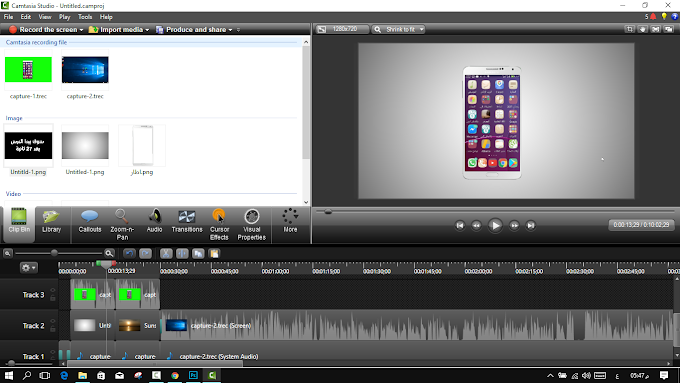The width and height of the screenshot is (680, 383).
Task: Play the preview video
Action: [495, 226]
